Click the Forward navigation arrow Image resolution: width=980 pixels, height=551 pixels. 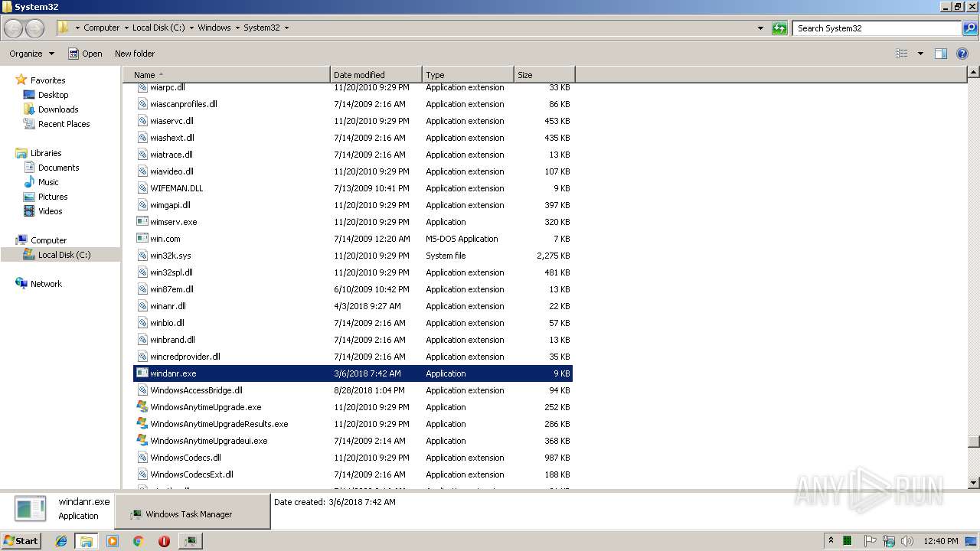(x=34, y=28)
